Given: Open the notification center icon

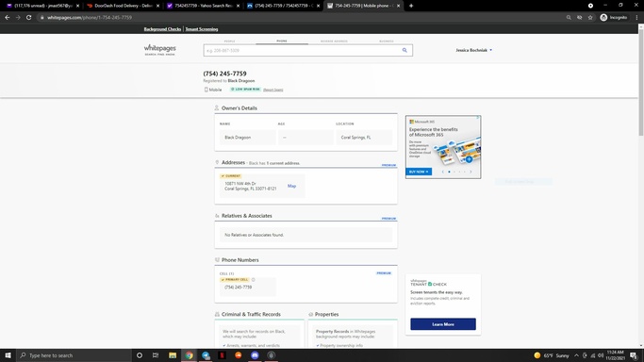Looking at the screenshot, I should (634, 355).
